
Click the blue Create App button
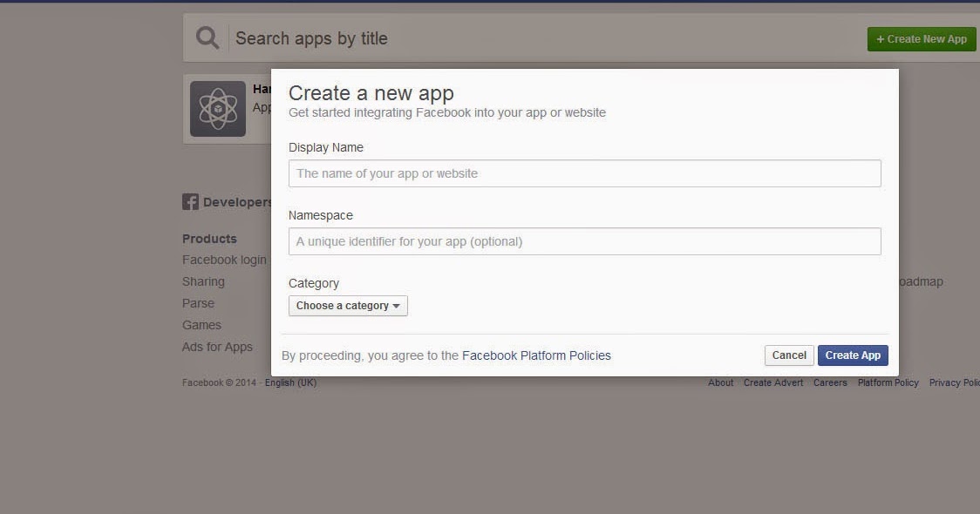[x=853, y=355]
